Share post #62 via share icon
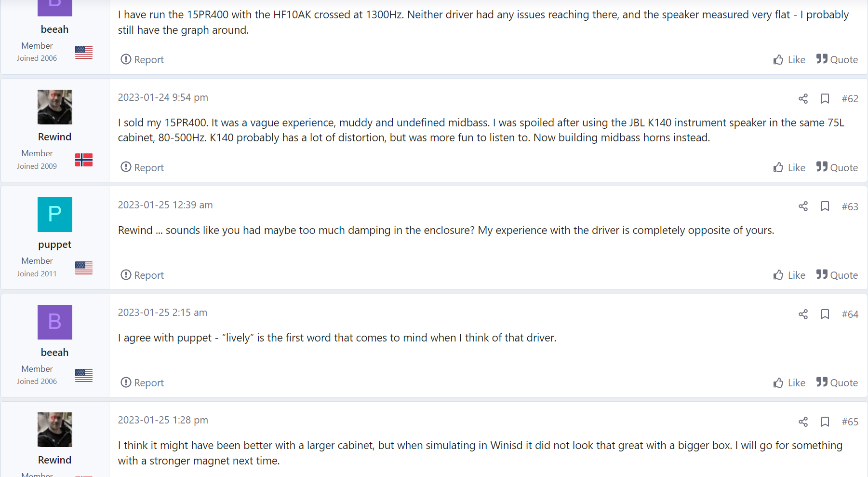 click(x=803, y=99)
